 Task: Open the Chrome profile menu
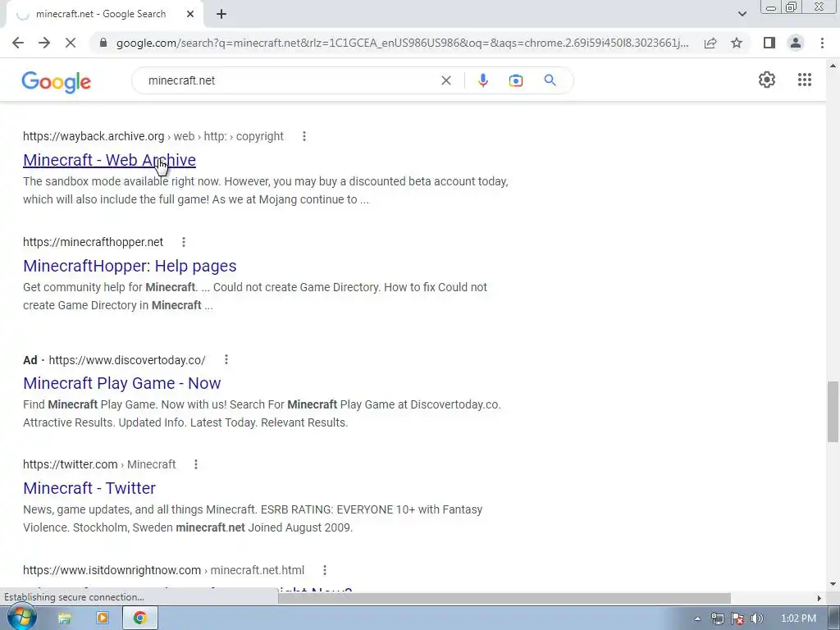796,43
